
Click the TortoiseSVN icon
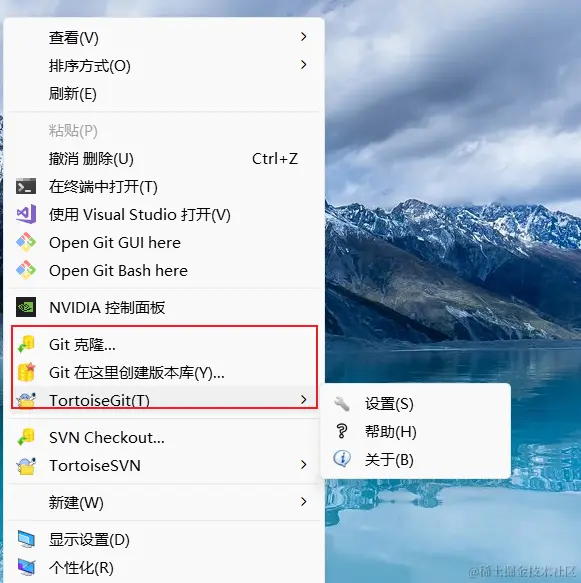pyautogui.click(x=26, y=466)
